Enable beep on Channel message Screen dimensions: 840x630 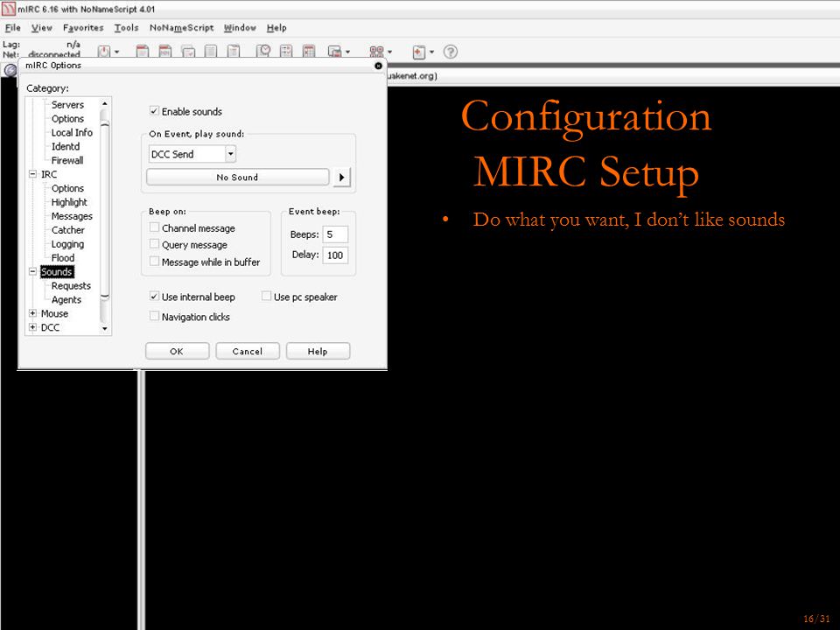coord(154,227)
